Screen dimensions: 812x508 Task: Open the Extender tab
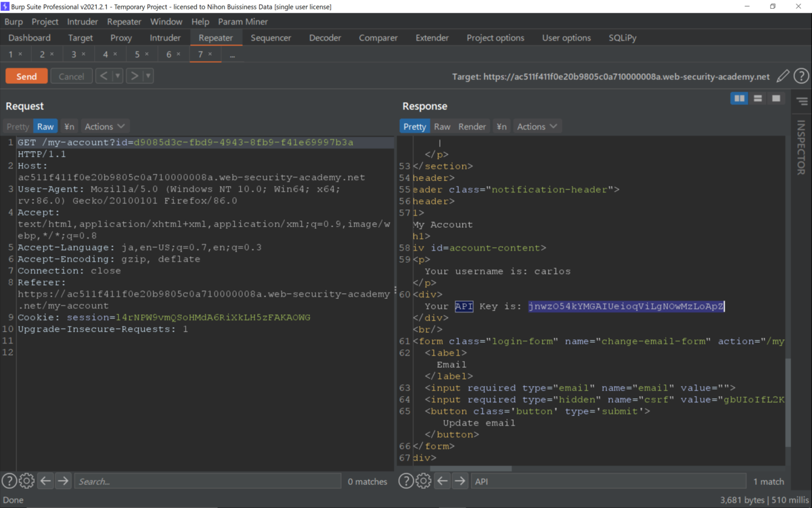point(432,38)
